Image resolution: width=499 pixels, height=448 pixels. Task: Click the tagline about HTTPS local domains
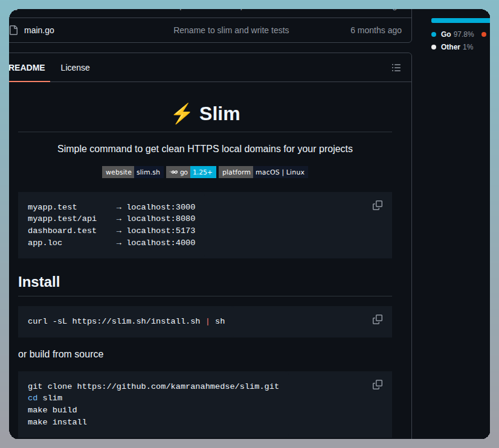pos(205,149)
